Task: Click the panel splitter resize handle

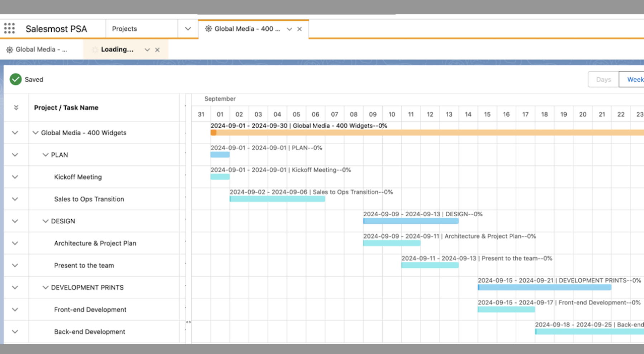Action: (188, 322)
